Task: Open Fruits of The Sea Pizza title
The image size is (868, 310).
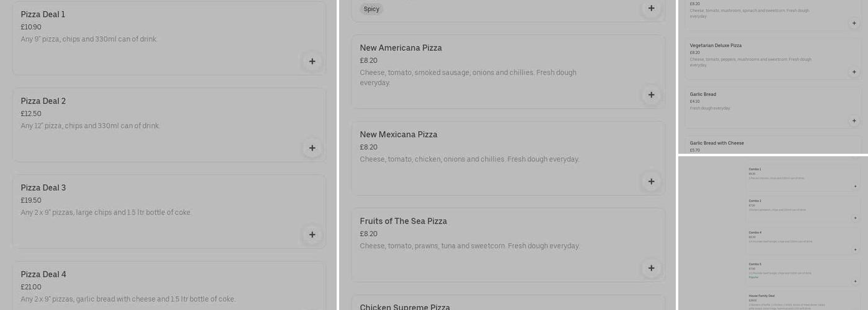Action: click(403, 221)
